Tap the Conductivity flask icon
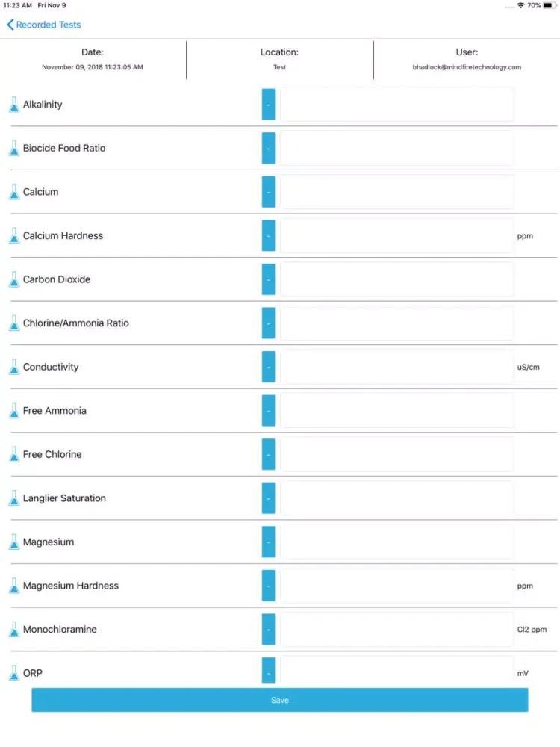 pos(13,367)
